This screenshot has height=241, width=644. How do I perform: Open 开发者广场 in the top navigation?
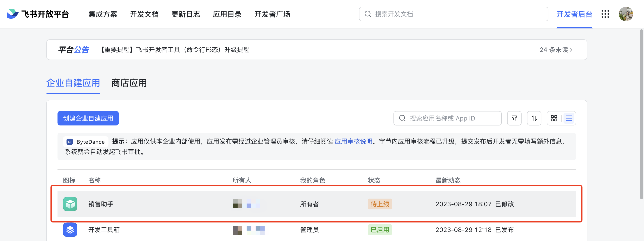point(272,14)
